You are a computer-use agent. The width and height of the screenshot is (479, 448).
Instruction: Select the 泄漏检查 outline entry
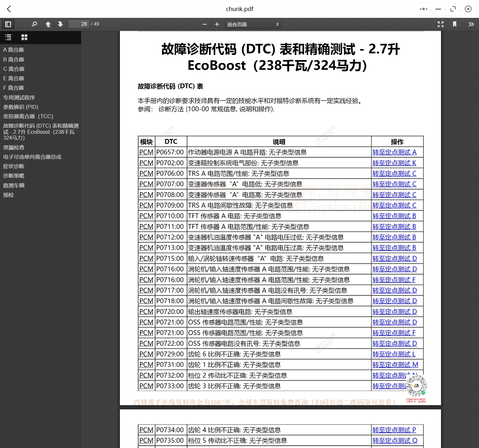14,147
